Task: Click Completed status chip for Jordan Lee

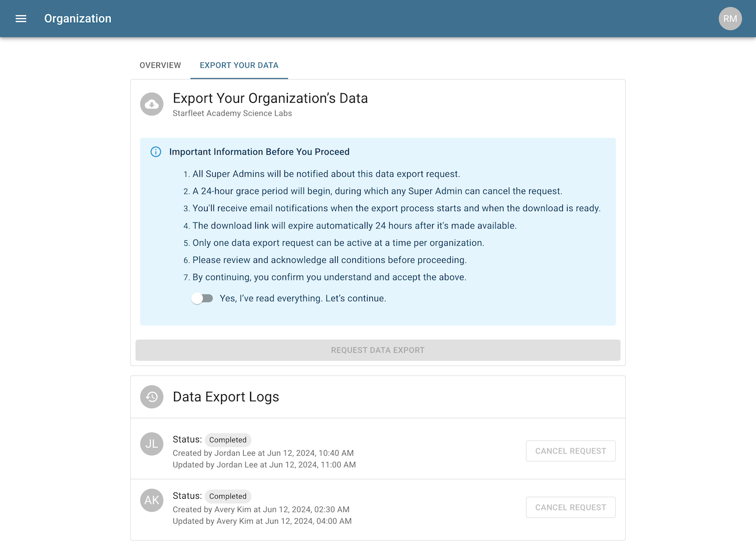Action: pos(228,440)
